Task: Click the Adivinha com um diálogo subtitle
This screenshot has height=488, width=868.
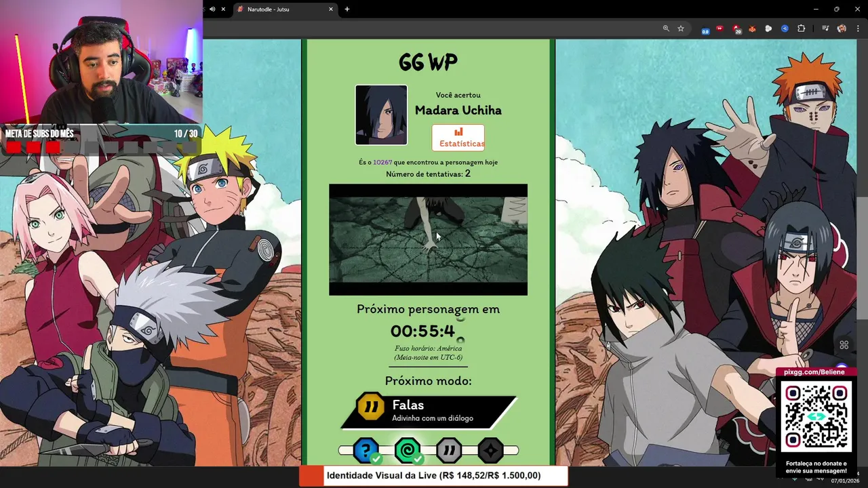Action: coord(433,418)
